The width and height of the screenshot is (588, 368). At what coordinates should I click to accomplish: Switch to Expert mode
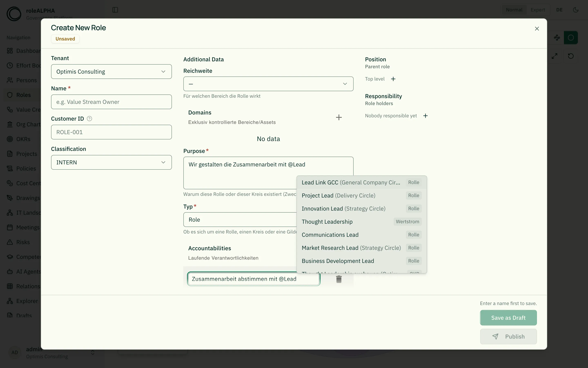537,10
